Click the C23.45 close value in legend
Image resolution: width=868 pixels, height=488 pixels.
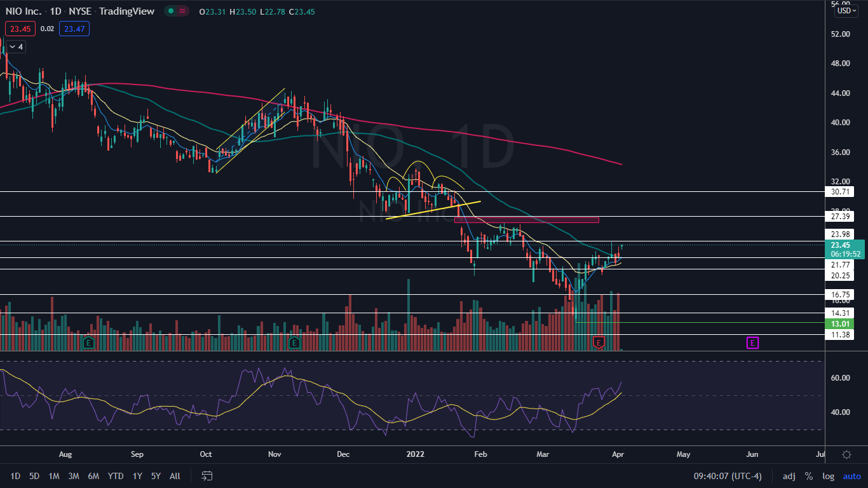pos(301,12)
